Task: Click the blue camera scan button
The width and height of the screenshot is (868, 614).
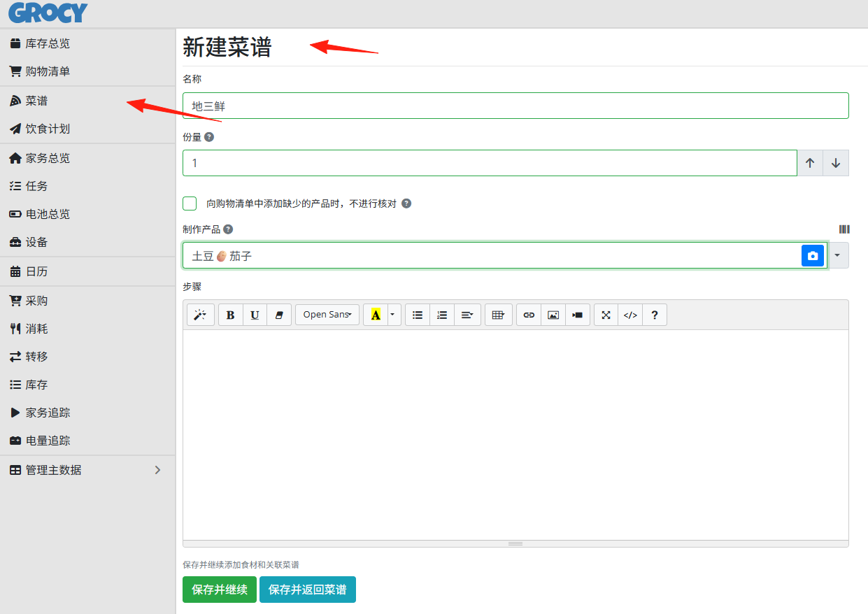Action: coord(813,256)
